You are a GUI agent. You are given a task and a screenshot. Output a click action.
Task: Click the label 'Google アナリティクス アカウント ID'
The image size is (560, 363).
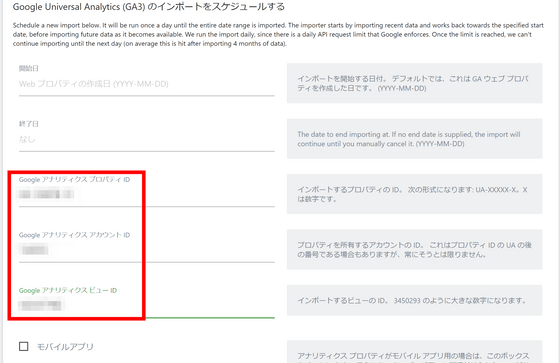tap(74, 235)
